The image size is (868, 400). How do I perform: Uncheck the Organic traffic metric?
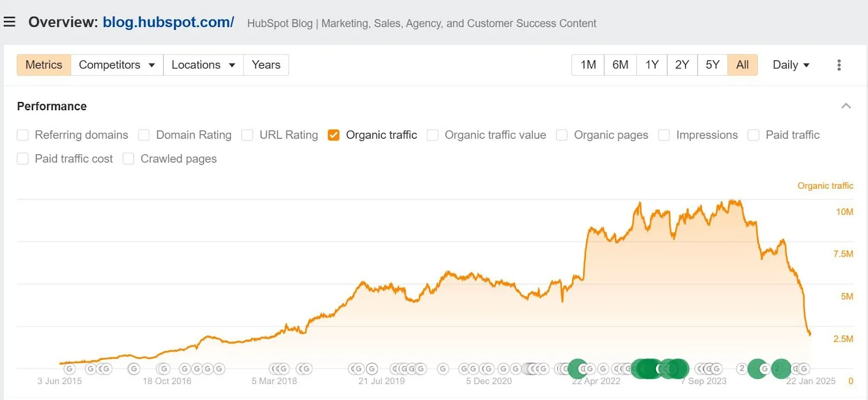point(333,135)
